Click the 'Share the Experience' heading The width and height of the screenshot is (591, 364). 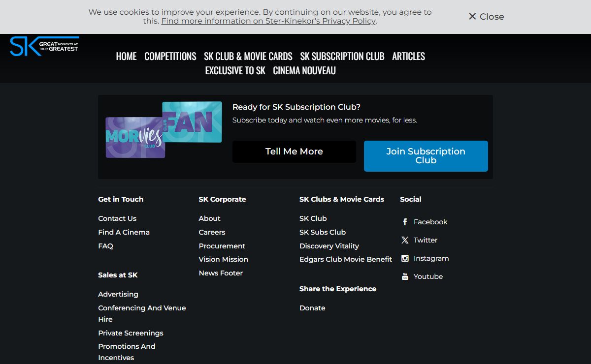(338, 289)
